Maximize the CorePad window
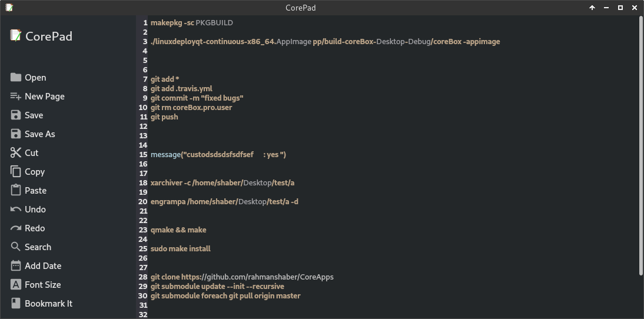Screen dimensions: 644x319 [x=620, y=8]
